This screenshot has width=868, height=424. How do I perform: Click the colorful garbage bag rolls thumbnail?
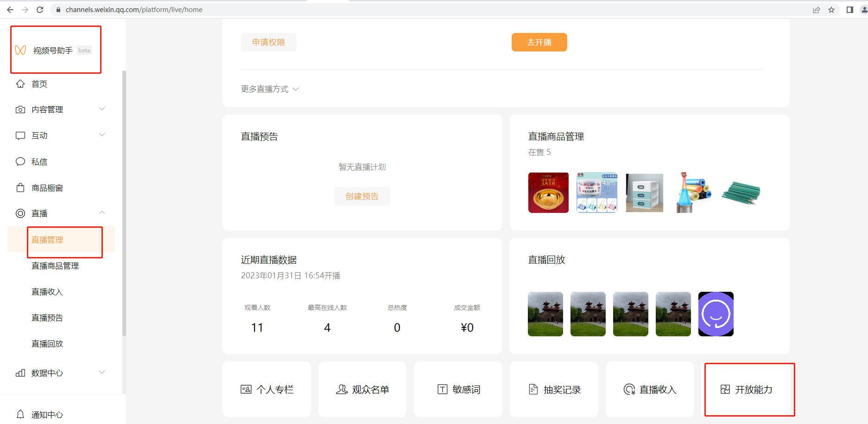693,193
